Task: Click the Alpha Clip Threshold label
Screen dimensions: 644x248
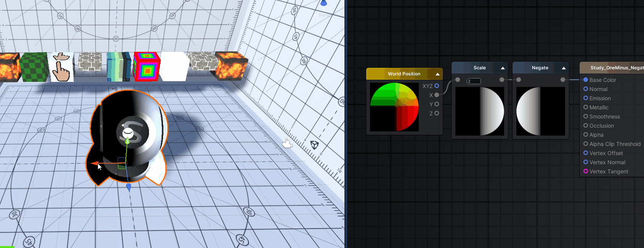Action: [615, 144]
